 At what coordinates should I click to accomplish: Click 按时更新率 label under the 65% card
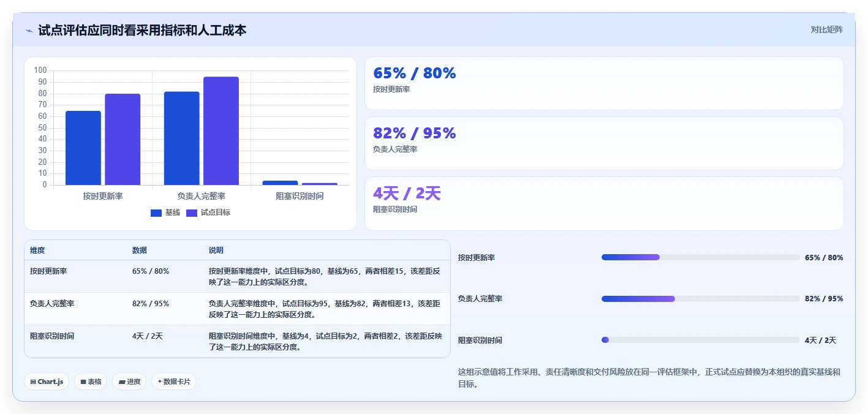point(391,89)
